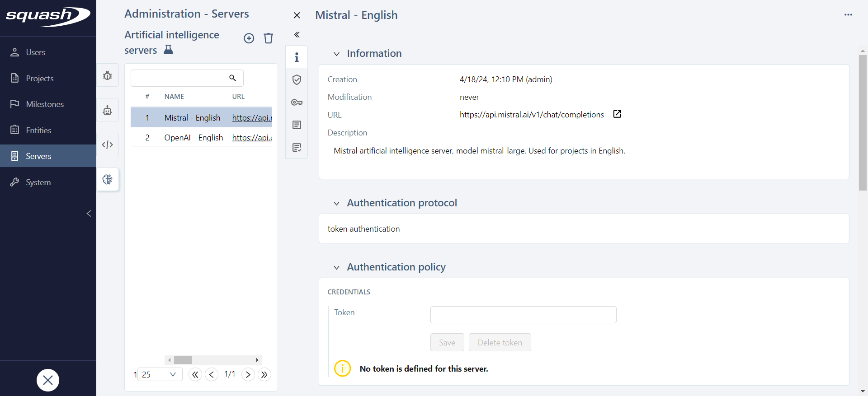Add a new artificial intelligence server
This screenshot has width=868, height=396.
249,38
